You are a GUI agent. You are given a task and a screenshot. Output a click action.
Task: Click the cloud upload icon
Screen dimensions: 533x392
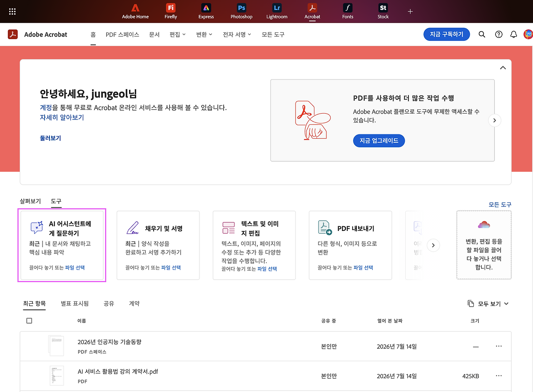click(x=484, y=225)
